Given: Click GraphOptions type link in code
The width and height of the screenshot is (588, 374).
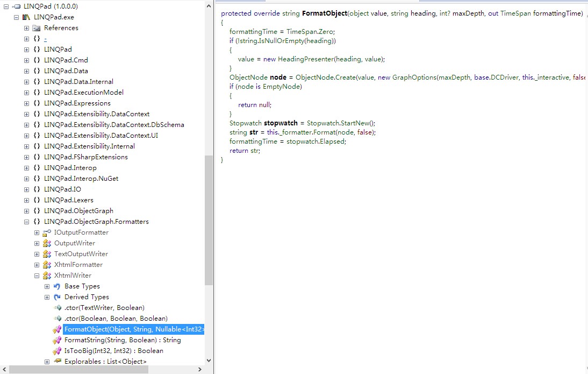Looking at the screenshot, I should [x=414, y=77].
